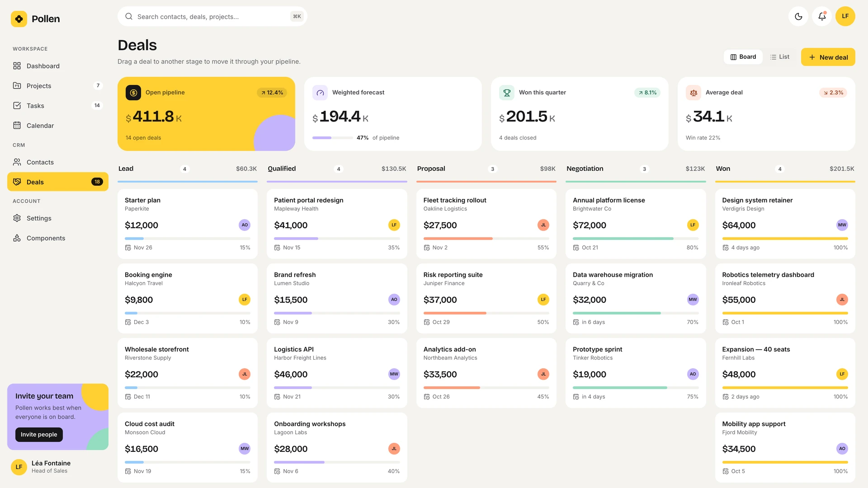Open Dashboard from the sidebar
Image resolution: width=868 pixels, height=488 pixels.
point(58,66)
